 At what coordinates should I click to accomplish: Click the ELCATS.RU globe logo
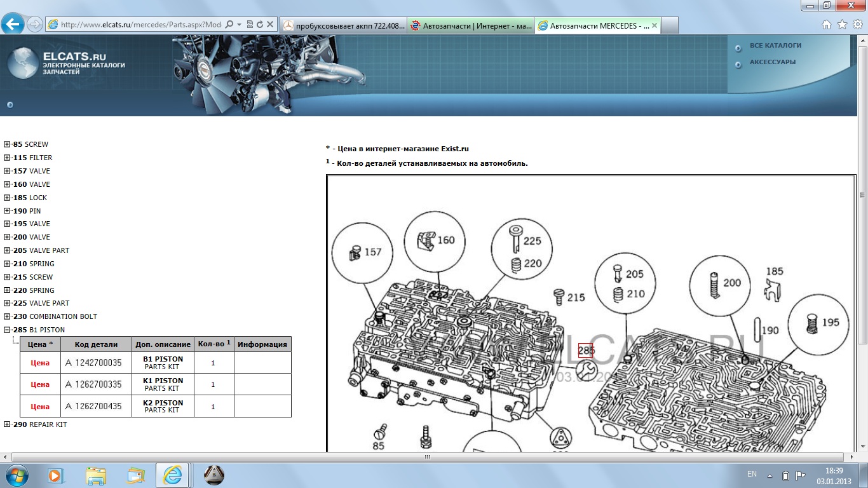point(22,64)
